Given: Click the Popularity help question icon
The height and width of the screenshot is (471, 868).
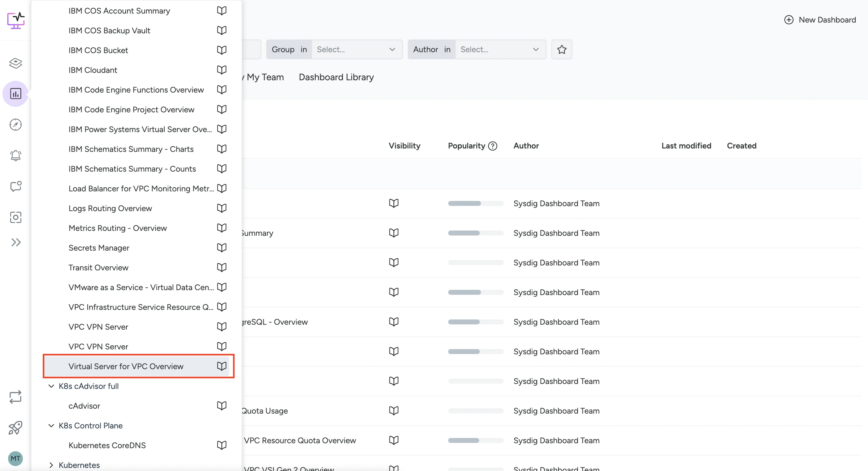Looking at the screenshot, I should (493, 146).
